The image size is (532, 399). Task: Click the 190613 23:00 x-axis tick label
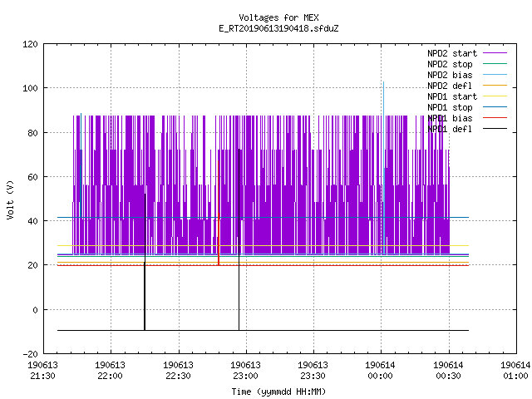tap(245, 371)
